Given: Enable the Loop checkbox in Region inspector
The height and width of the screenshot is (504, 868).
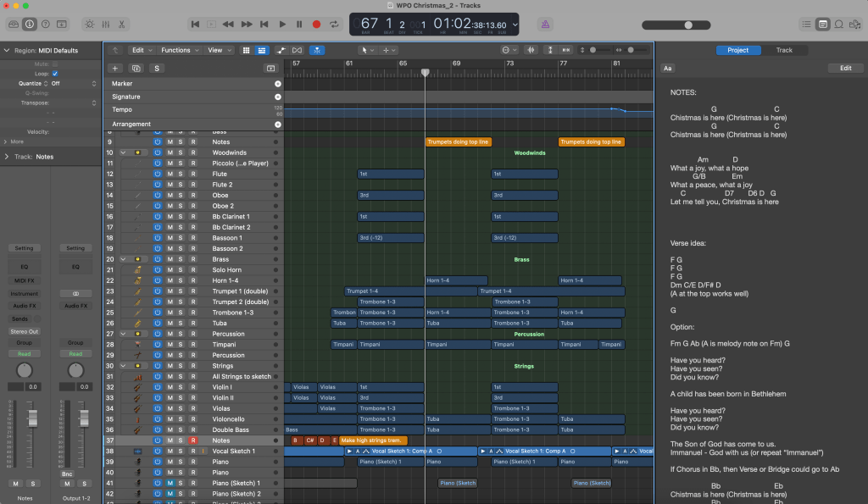Looking at the screenshot, I should pos(55,74).
